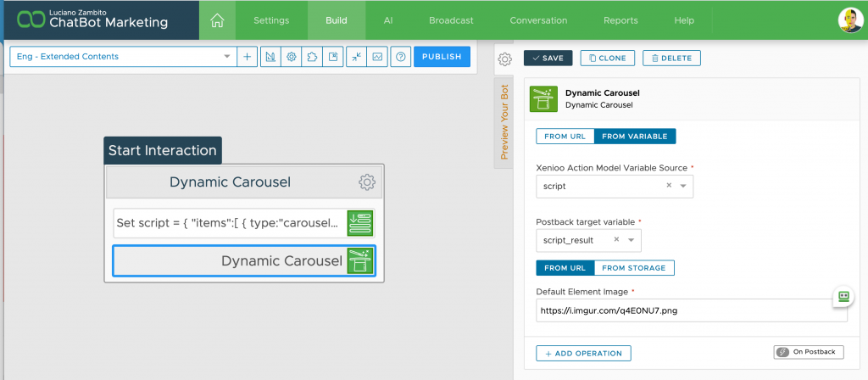Click the Publish button
The width and height of the screenshot is (868, 380).
tap(442, 57)
